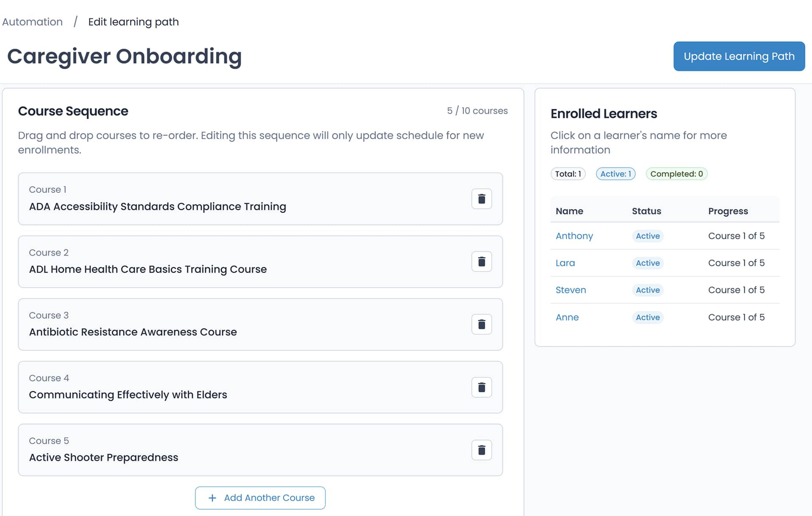Select the Completed: 0 filter badge
Viewport: 812px width, 516px height.
coord(676,174)
